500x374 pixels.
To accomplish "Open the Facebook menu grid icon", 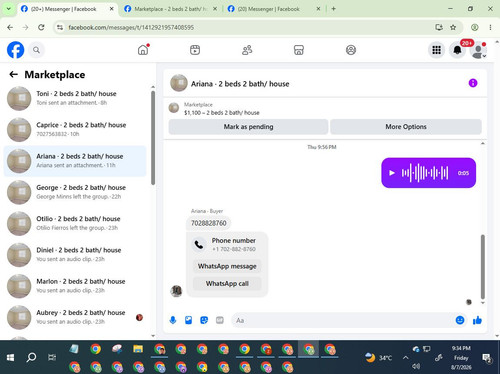I will (436, 50).
